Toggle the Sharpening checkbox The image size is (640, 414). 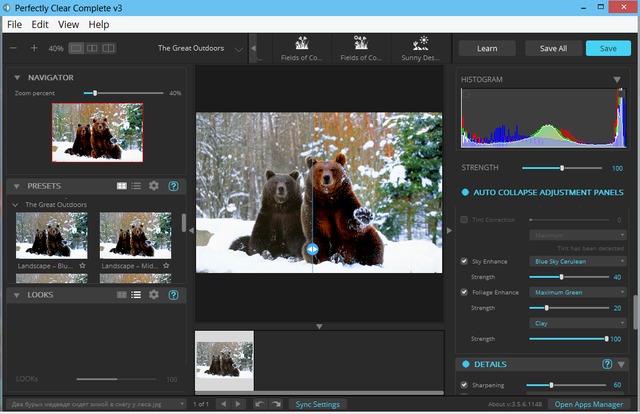464,384
